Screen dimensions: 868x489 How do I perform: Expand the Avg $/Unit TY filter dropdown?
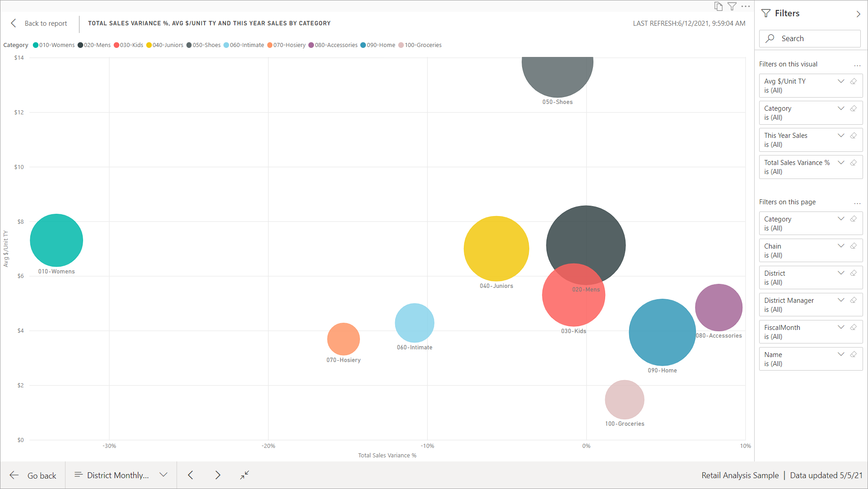[x=842, y=80]
